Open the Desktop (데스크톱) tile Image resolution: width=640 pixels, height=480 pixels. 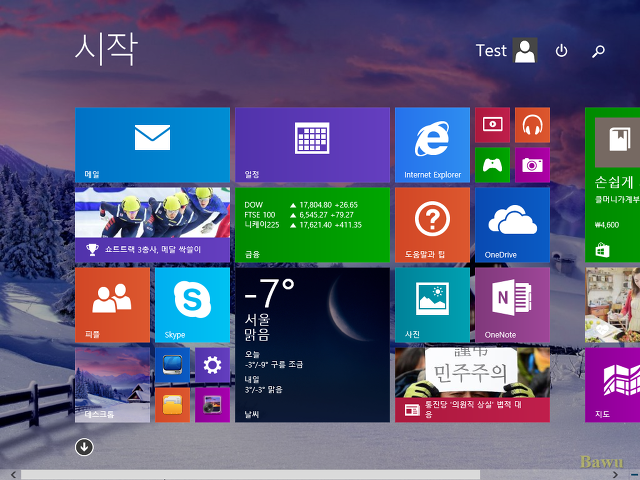click(112, 385)
